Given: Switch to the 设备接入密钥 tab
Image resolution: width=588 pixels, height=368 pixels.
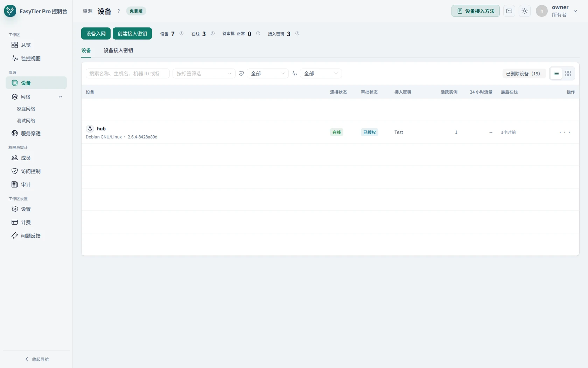Looking at the screenshot, I should click(x=118, y=50).
